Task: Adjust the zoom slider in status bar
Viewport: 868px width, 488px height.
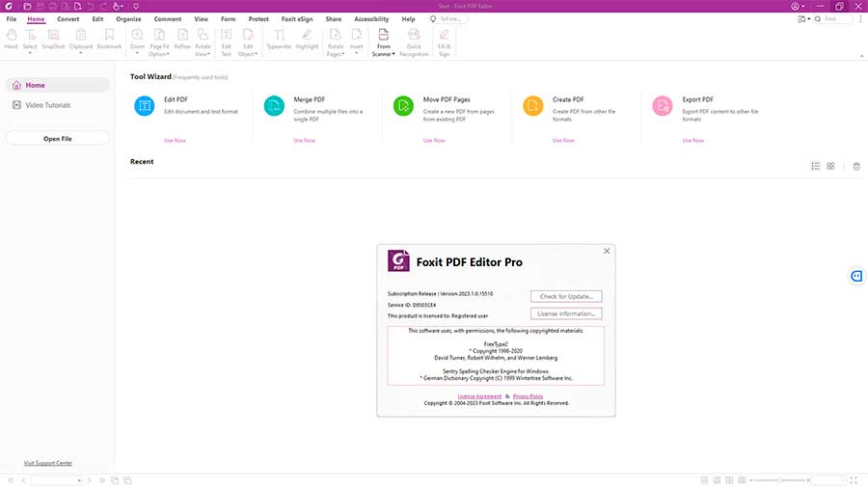Action: [777, 479]
